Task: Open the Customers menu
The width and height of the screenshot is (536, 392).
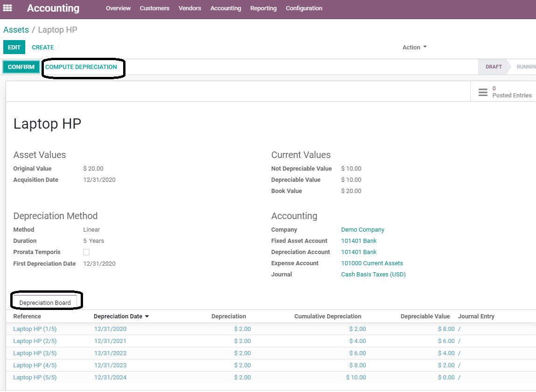Action: point(154,8)
